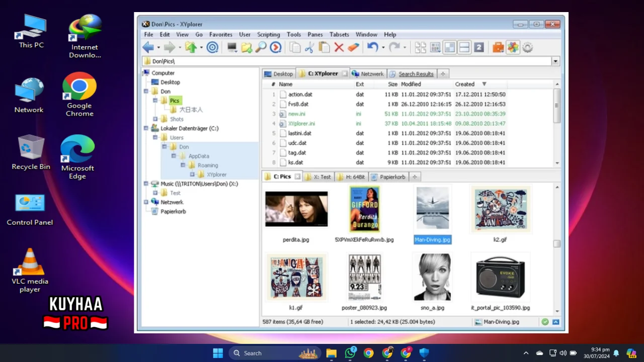Sort list by Modified column header
This screenshot has width=644, height=362.
pos(411,84)
